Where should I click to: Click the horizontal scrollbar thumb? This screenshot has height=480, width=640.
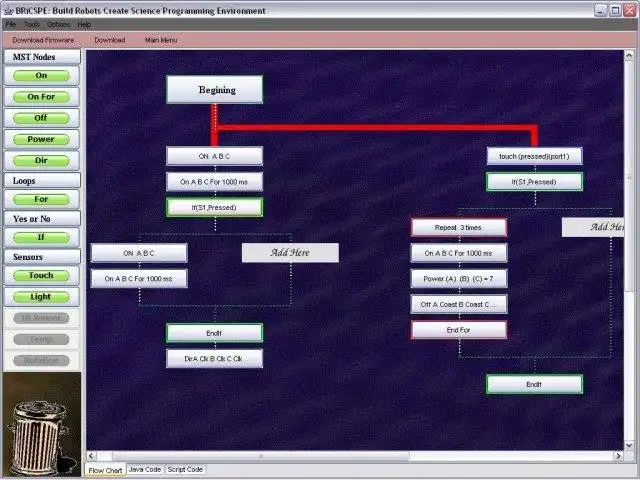click(261, 456)
